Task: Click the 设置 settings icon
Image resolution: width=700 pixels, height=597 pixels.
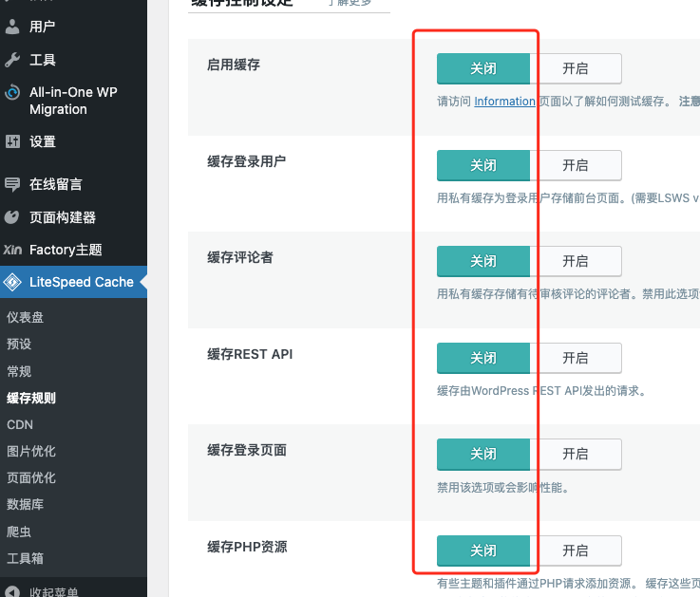Action: (12, 141)
